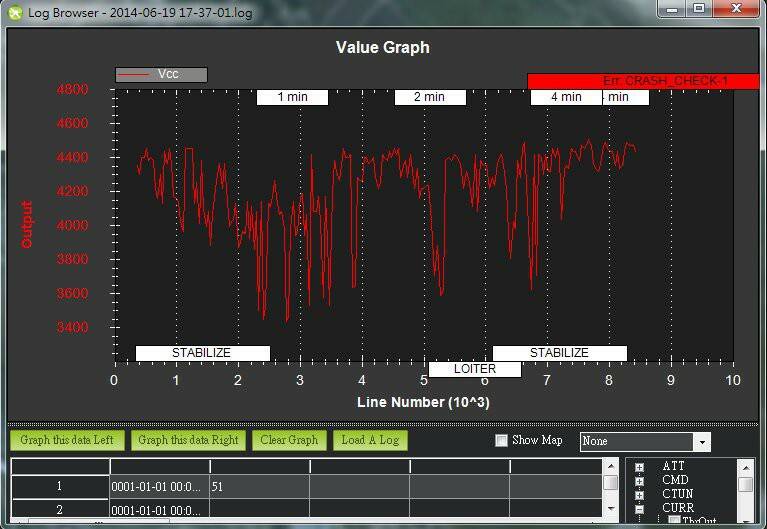The width and height of the screenshot is (767, 529).
Task: Expand the ATT tree node
Action: [x=639, y=467]
